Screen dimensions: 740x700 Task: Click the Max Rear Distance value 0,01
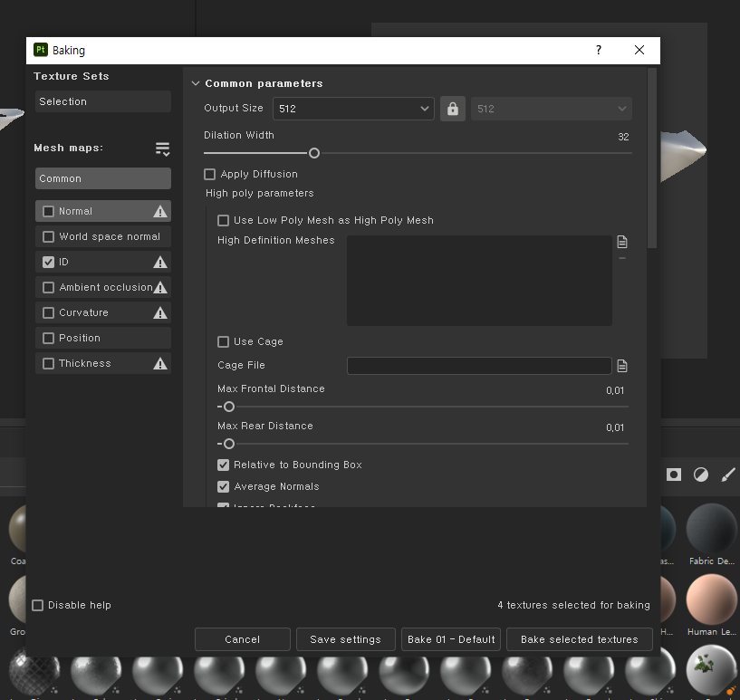tap(615, 427)
